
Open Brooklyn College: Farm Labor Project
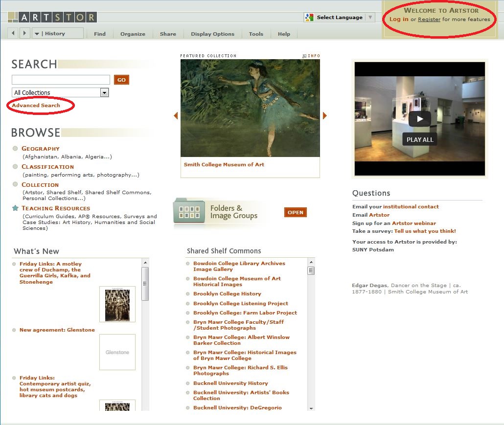click(245, 313)
